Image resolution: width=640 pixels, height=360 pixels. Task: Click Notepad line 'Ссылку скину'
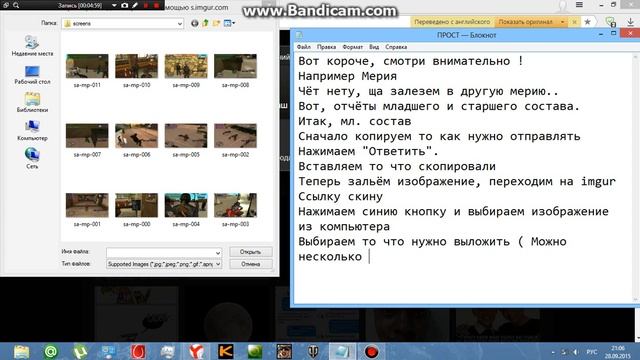[340, 197]
